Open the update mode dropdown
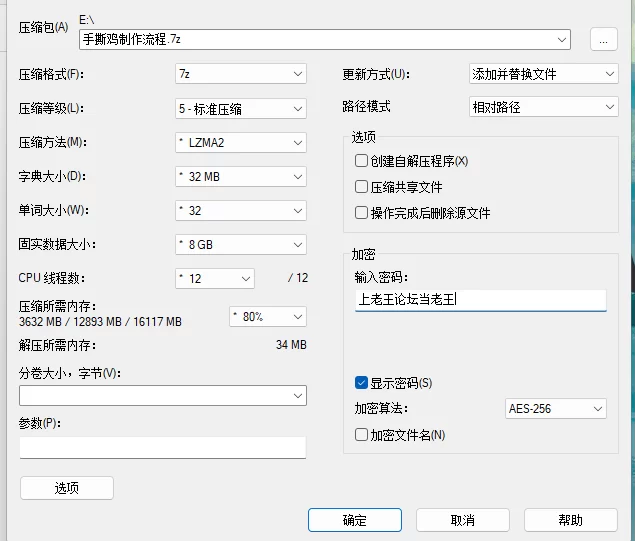The image size is (636, 541). pos(544,74)
